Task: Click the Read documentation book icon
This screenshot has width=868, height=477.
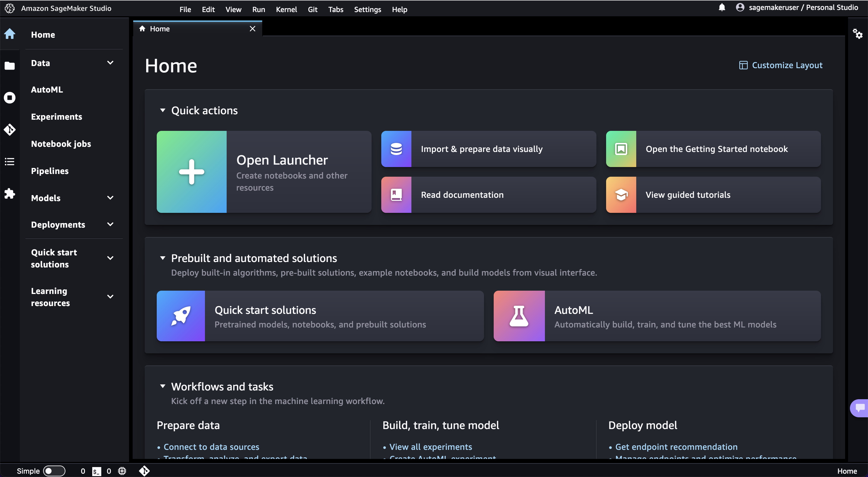Action: tap(396, 194)
